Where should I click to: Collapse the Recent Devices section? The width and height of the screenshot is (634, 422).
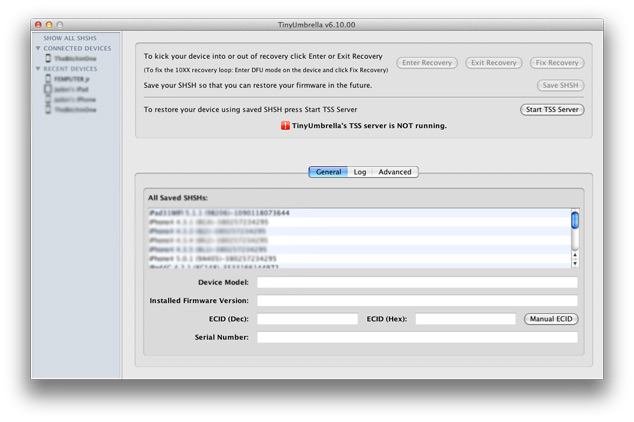[38, 69]
